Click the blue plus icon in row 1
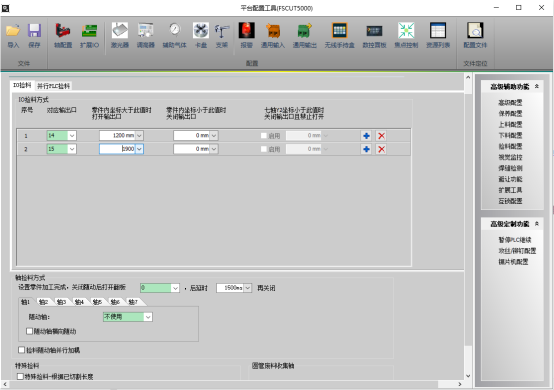 click(366, 136)
